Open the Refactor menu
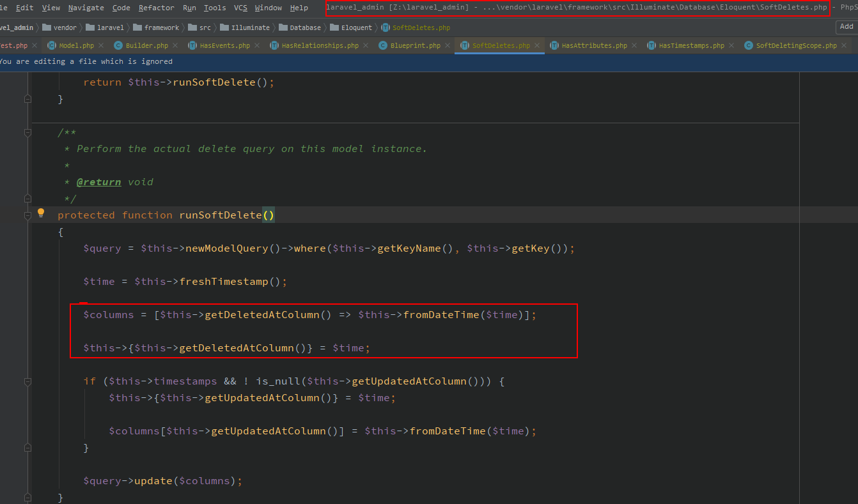The image size is (858, 504). point(156,8)
